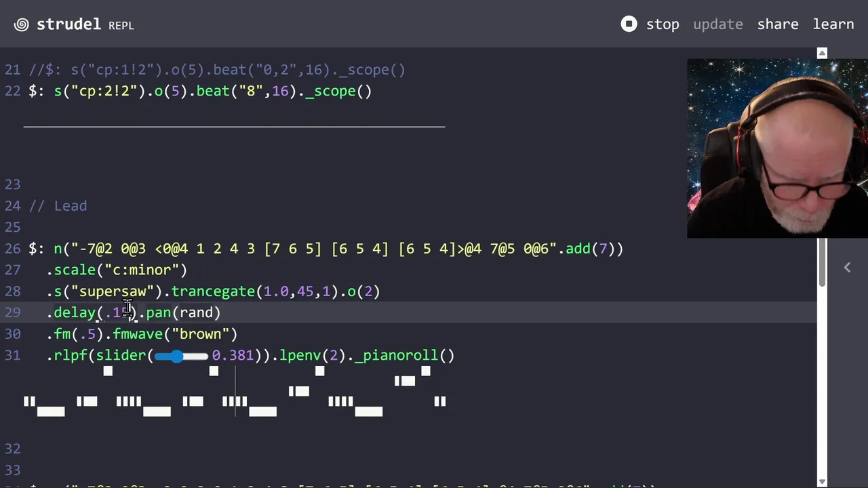Click fm(.5) on line 30

79,334
